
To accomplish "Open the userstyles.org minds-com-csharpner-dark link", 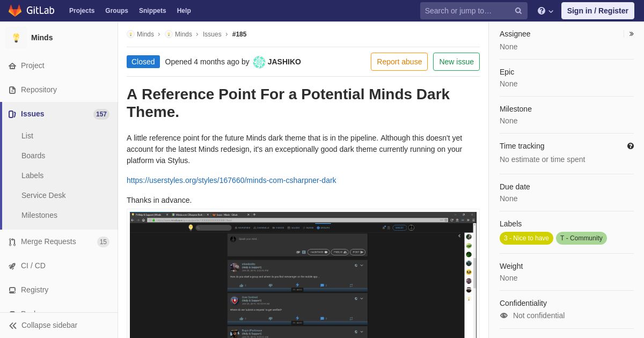I will click(231, 180).
